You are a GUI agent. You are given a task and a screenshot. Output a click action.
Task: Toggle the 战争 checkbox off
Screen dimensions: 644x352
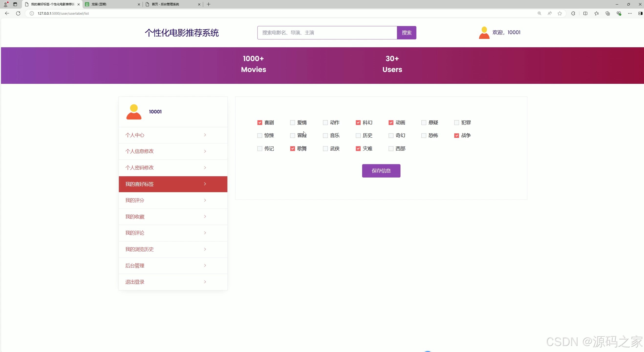click(456, 135)
